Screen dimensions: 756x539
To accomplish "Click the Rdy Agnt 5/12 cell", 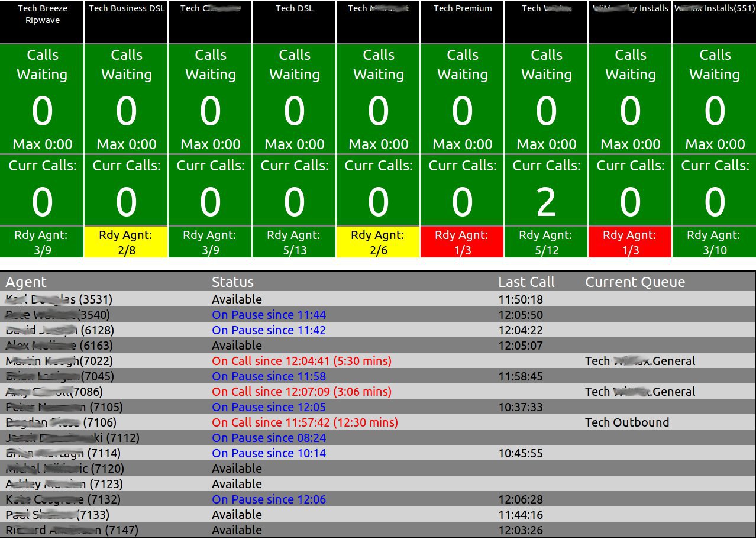I will [546, 242].
